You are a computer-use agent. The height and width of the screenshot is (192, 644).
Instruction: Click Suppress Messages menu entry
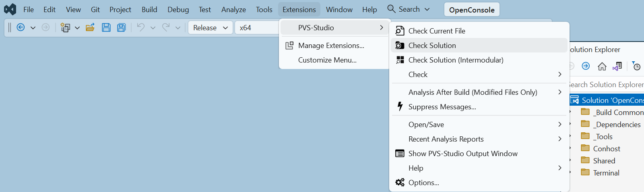(442, 107)
